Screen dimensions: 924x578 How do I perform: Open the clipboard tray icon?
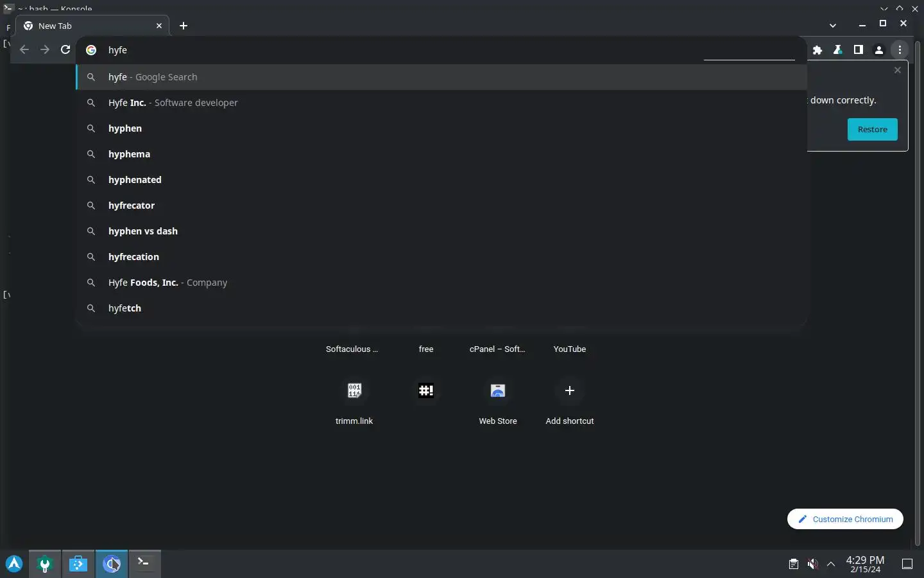794,564
